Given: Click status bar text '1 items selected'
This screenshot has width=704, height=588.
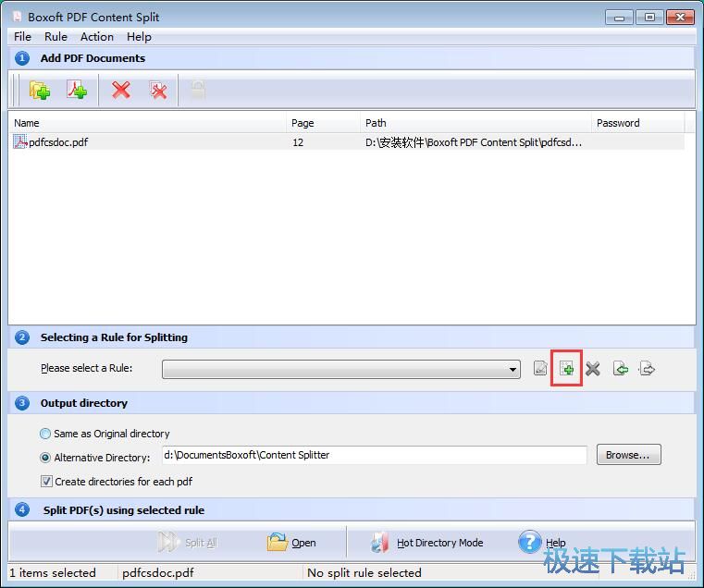Looking at the screenshot, I should click(x=53, y=572).
